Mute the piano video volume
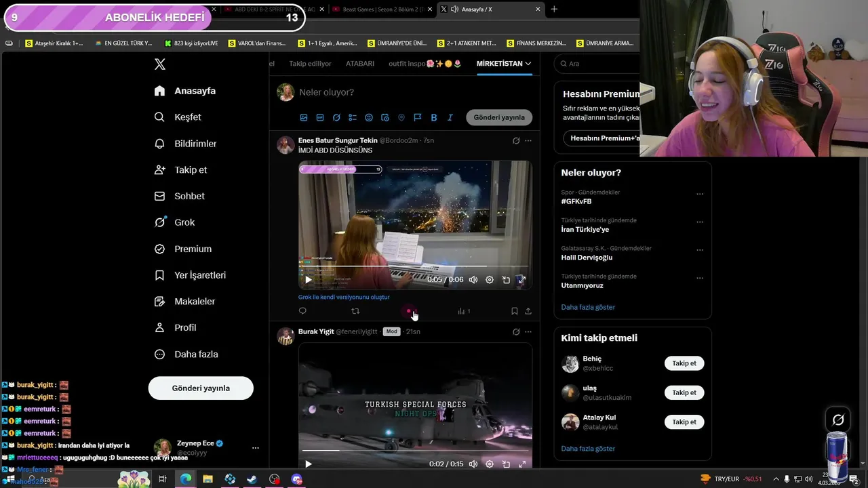 coord(473,279)
